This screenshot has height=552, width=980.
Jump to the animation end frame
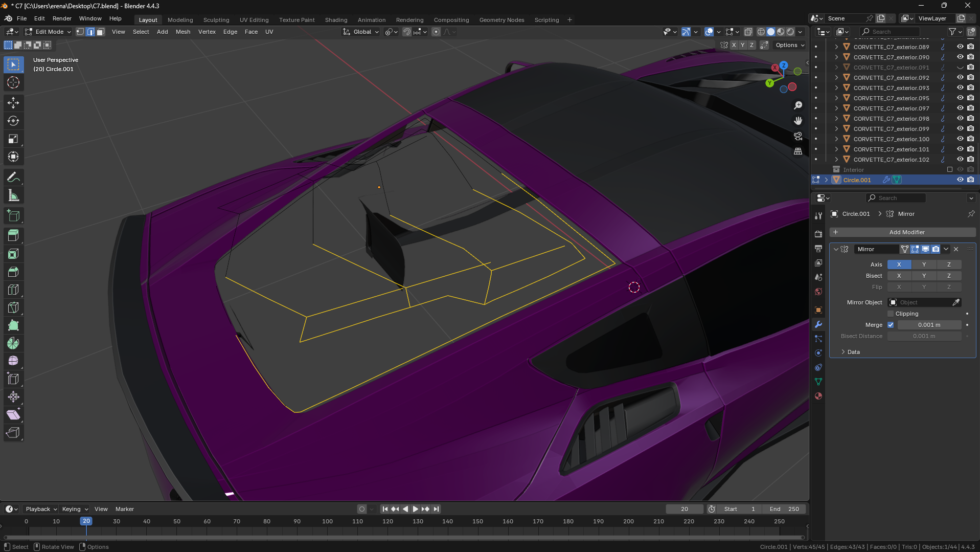436,509
